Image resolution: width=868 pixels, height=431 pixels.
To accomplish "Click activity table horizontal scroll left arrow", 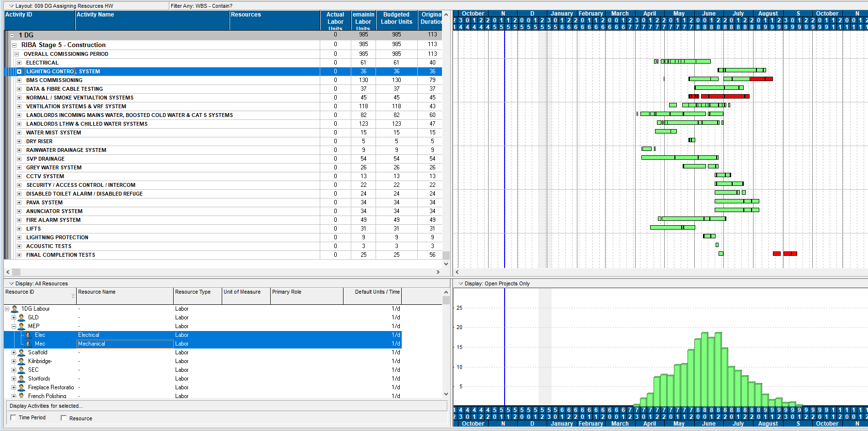I will [x=8, y=272].
